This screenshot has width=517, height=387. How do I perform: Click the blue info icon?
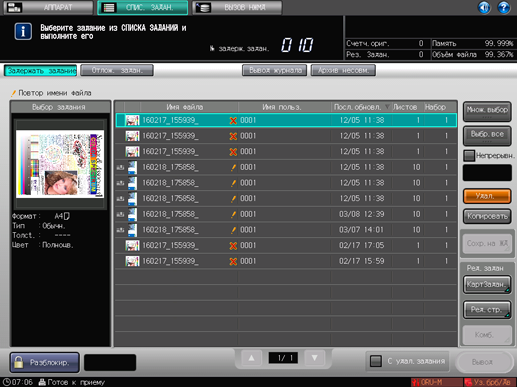[x=23, y=31]
